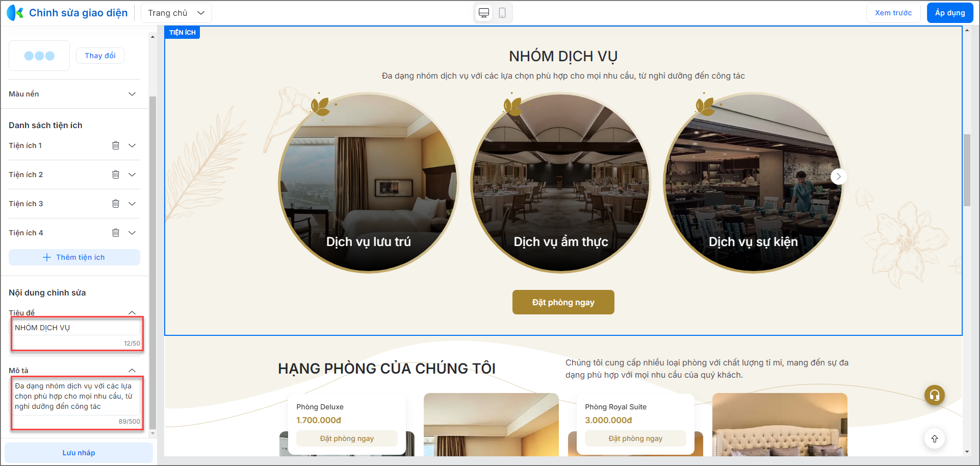Click Thêm tiện ích button
The width and height of the screenshot is (980, 466).
tap(74, 257)
